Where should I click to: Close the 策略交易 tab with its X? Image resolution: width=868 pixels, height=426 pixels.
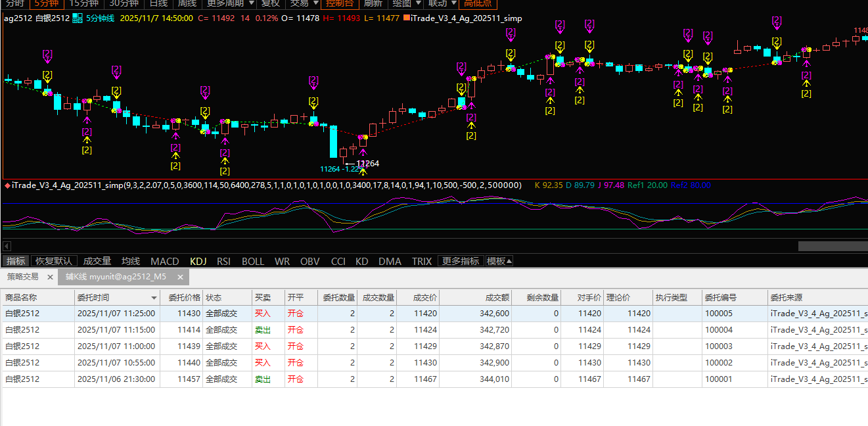pos(49,277)
